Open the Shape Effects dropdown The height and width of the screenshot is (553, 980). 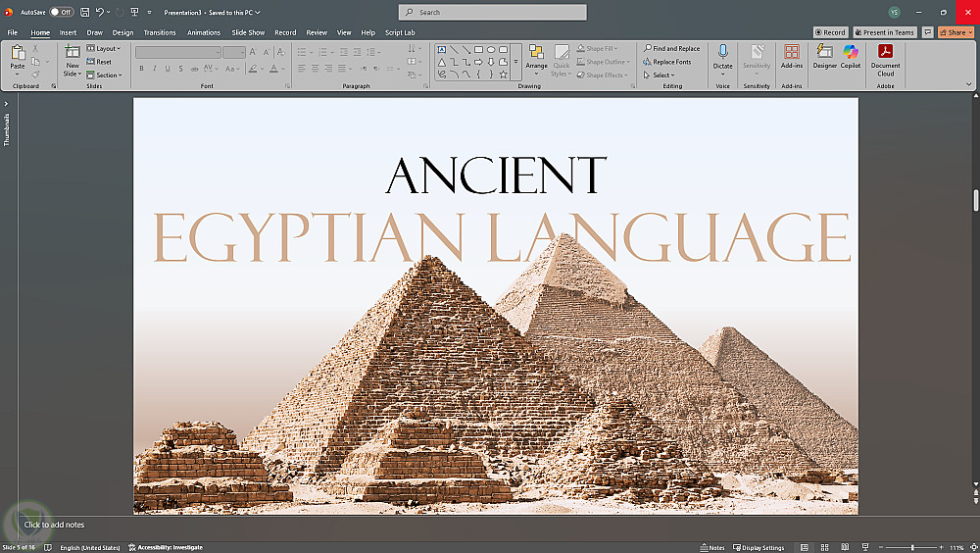(602, 75)
